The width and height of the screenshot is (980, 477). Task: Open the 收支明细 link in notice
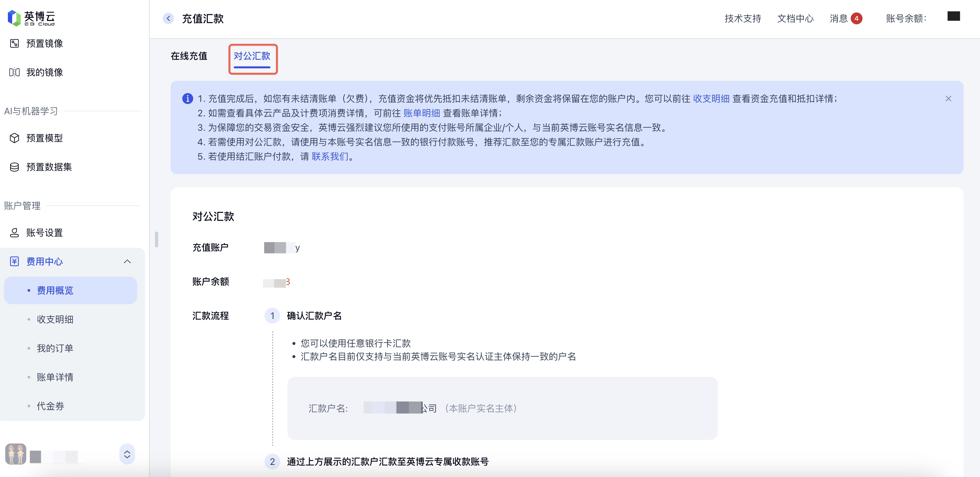pos(711,99)
